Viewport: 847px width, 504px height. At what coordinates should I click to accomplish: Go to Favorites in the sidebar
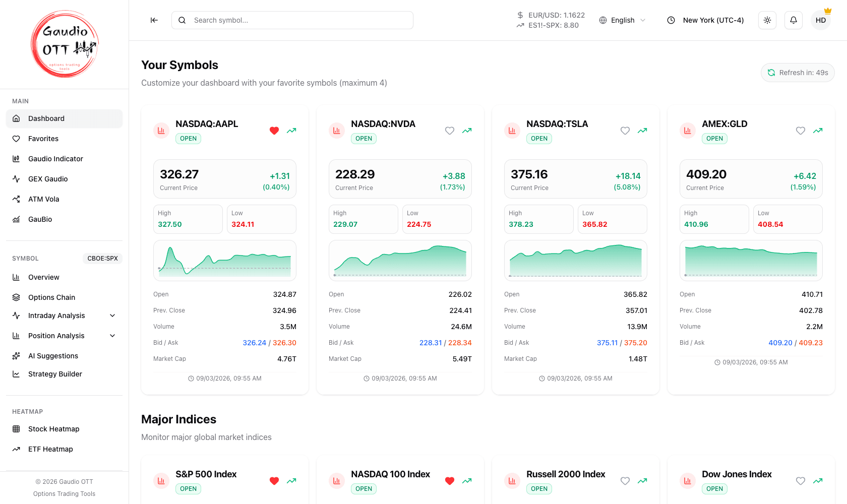[x=65, y=139]
